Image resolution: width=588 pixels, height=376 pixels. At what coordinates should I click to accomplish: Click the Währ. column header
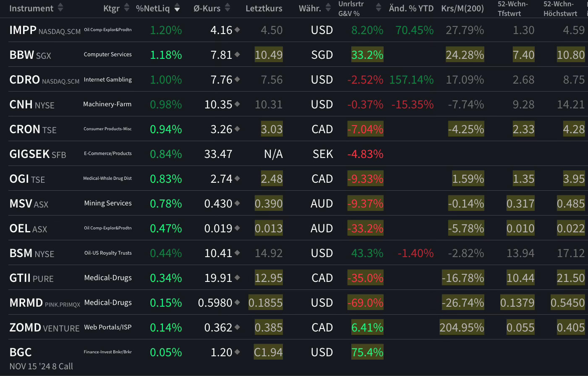[310, 8]
